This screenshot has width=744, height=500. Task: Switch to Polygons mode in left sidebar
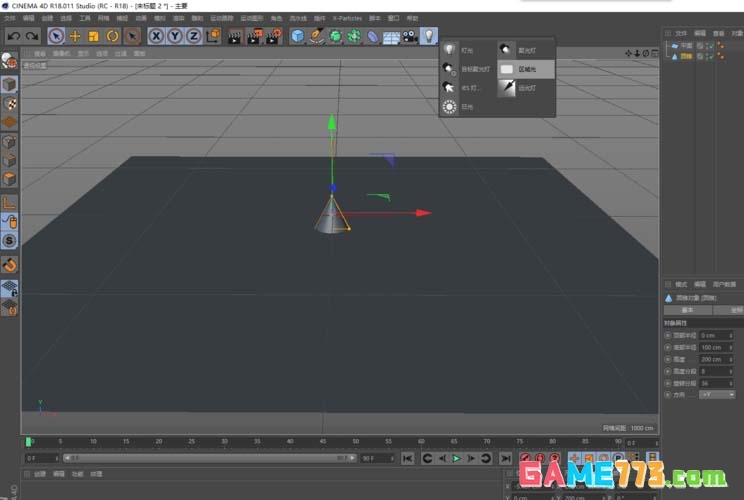click(x=9, y=179)
